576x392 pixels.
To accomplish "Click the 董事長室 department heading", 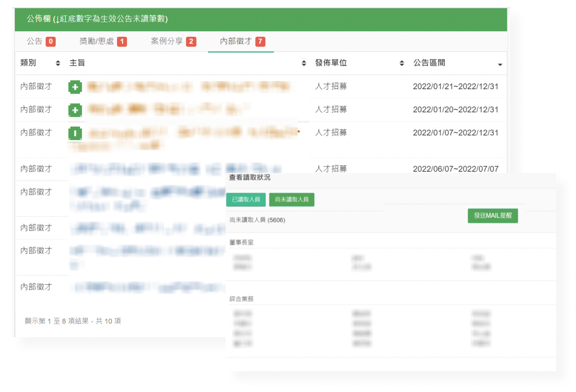I will coord(241,242).
